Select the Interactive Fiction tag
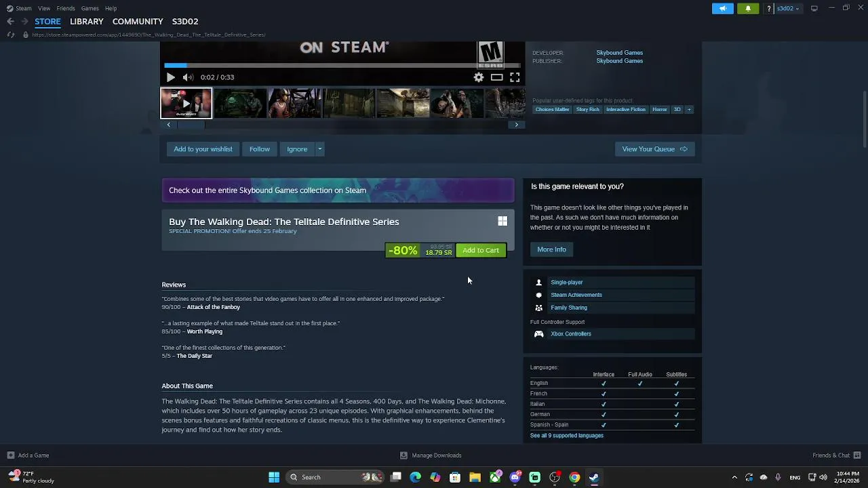Viewport: 868px width, 488px height. pos(626,109)
